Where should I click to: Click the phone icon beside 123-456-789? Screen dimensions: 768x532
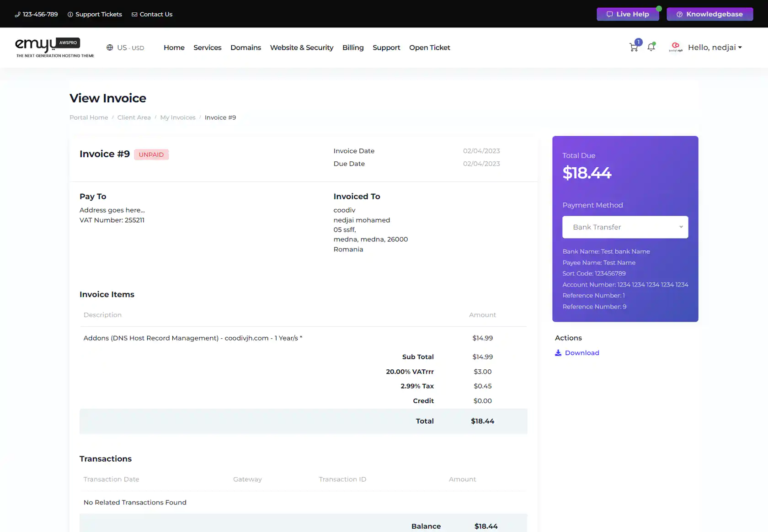[x=17, y=15]
